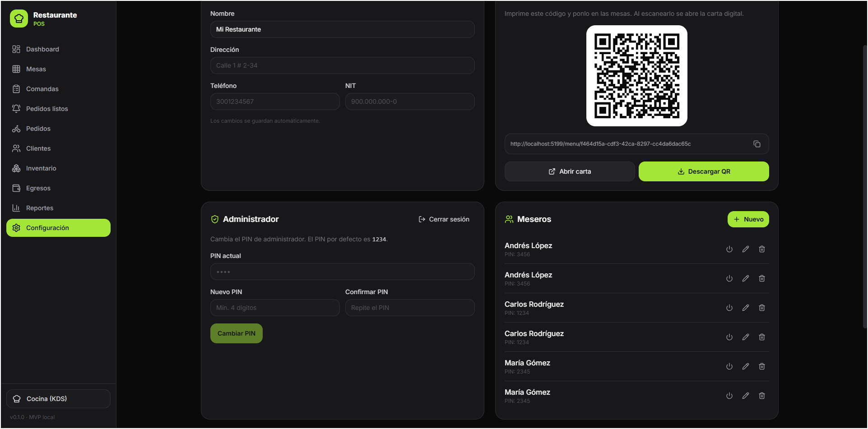Click the Cambiar PIN button
Screen dimensions: 868x429
[x=237, y=333]
